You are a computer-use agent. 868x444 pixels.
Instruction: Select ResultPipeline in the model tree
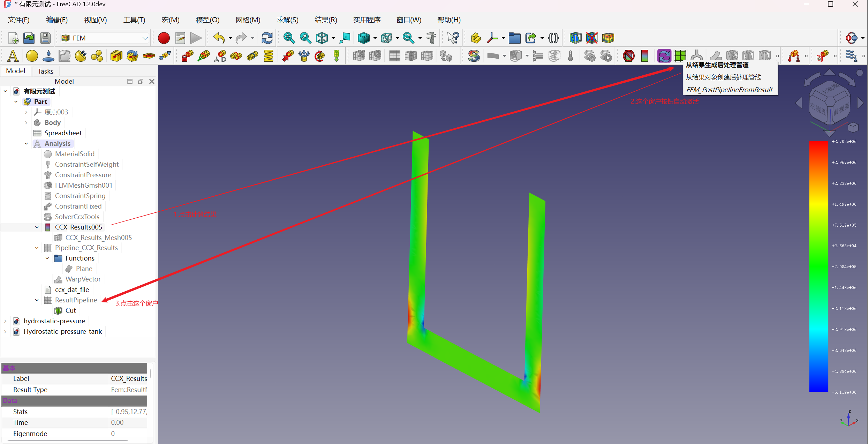76,300
